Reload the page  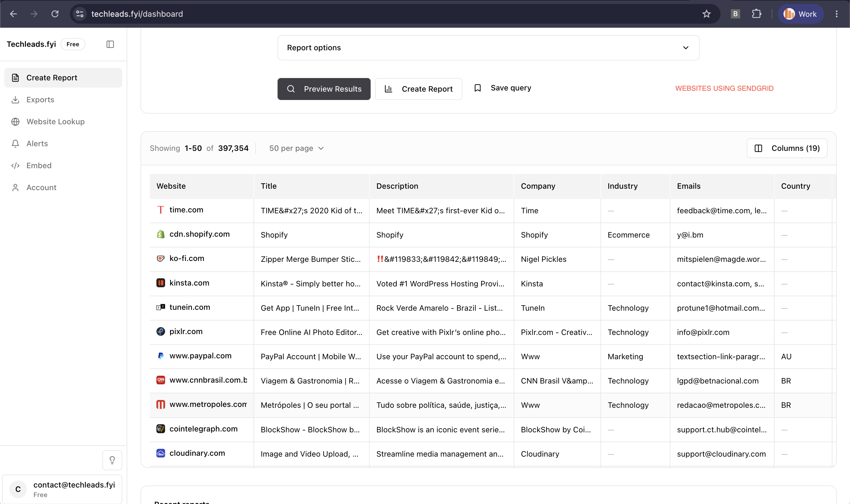coord(55,14)
